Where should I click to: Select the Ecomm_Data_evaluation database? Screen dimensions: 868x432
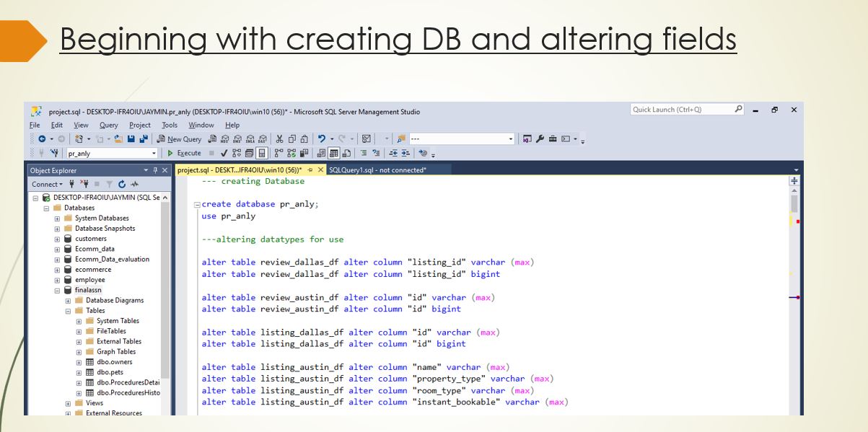(112, 259)
